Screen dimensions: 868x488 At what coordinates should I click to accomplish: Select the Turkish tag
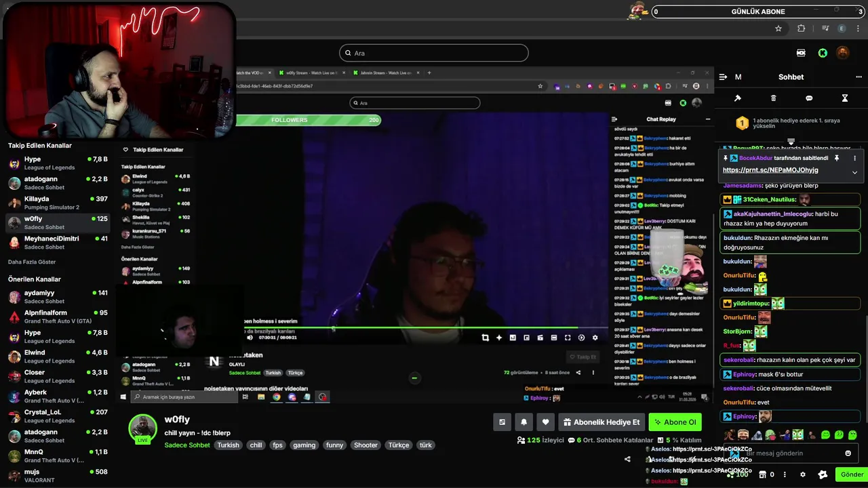click(x=228, y=445)
